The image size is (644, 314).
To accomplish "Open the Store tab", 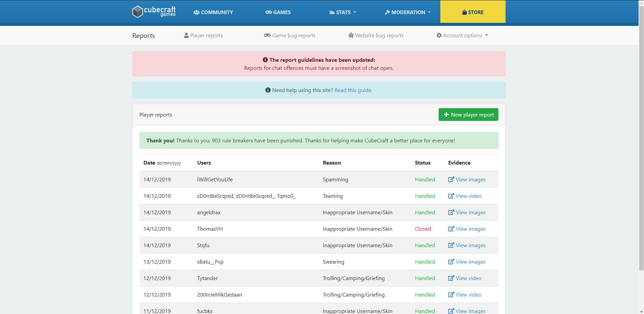I will coord(473,12).
